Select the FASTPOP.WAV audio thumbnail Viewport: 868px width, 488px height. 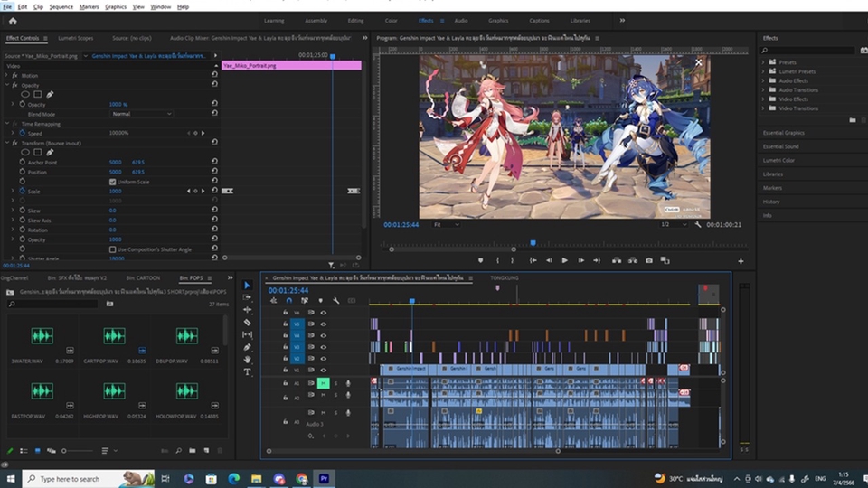click(x=42, y=391)
